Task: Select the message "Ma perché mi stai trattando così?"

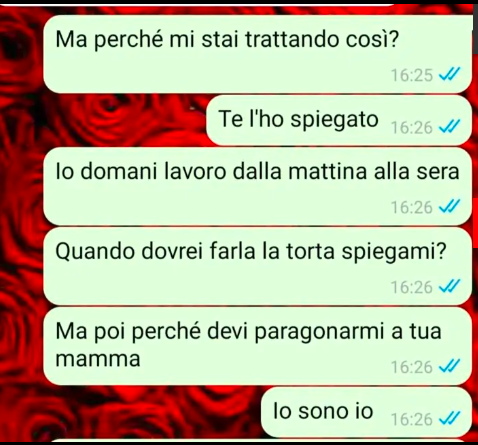Action: click(x=258, y=54)
